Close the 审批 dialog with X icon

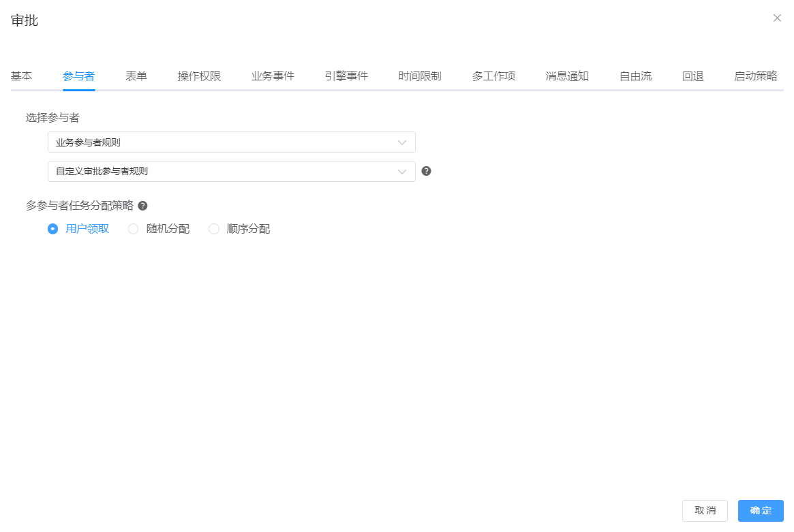[777, 18]
